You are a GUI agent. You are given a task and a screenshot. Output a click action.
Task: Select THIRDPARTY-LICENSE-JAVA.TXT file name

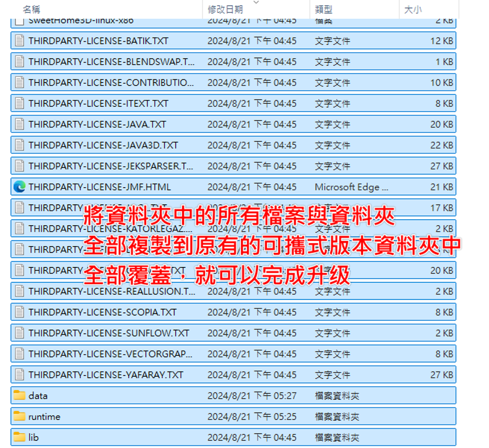coord(97,124)
